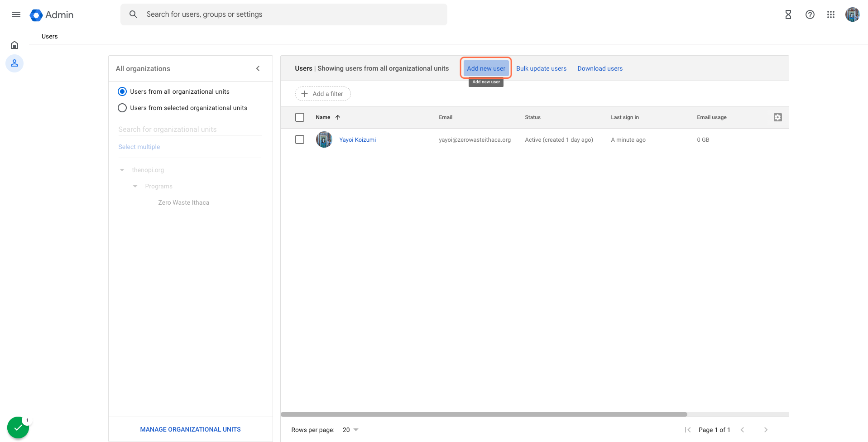
Task: Select Users from all organizational units
Action: (x=122, y=91)
